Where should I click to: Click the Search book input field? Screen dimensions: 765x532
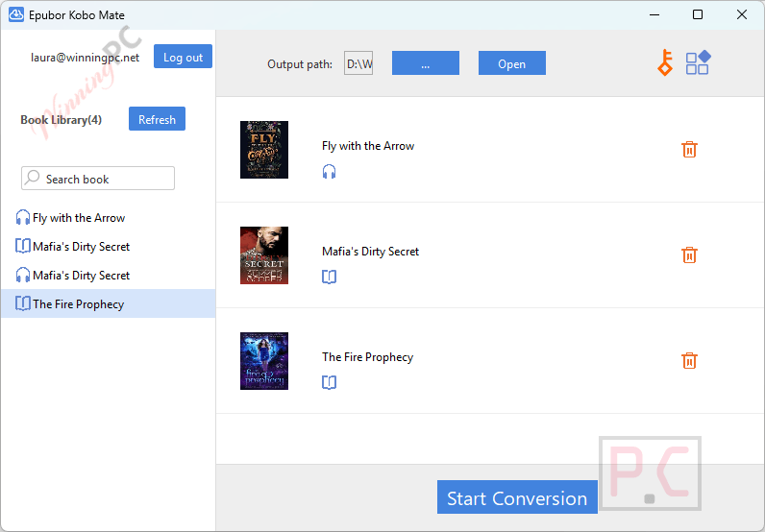(98, 179)
